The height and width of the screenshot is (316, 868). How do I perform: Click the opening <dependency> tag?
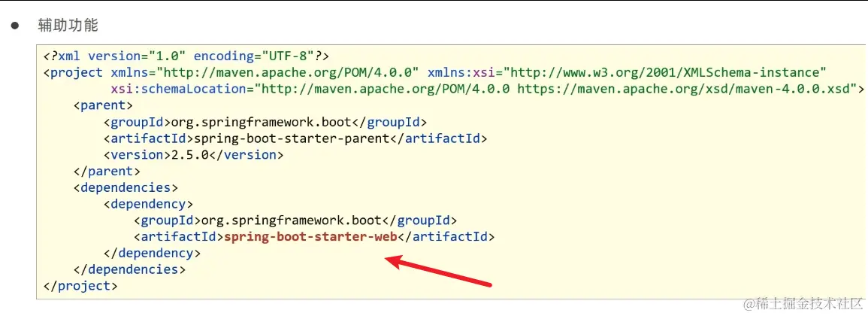click(x=148, y=204)
